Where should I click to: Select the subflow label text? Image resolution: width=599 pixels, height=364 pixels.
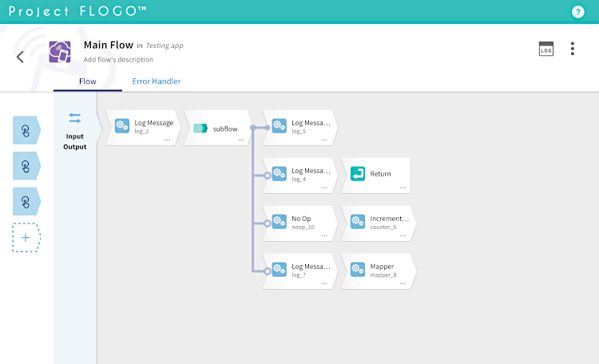point(225,129)
